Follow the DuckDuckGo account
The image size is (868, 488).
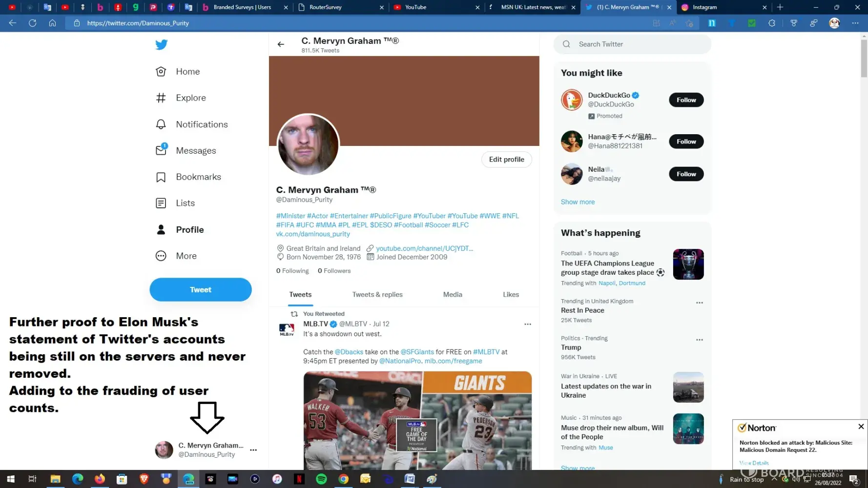tap(686, 100)
